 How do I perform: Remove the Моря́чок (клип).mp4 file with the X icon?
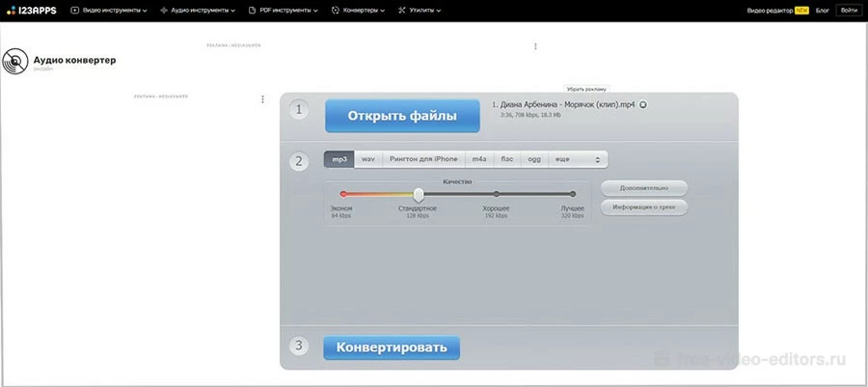coord(643,104)
